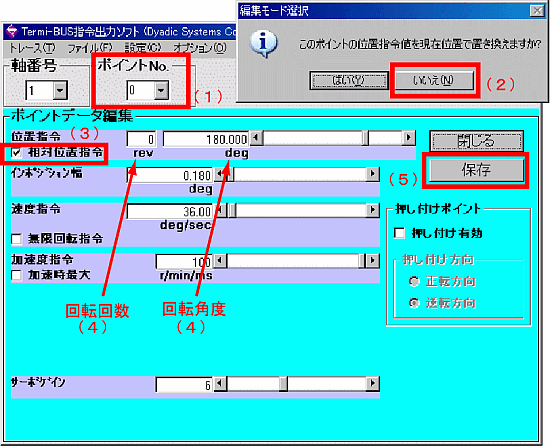Open the ファイル(F) menu
This screenshot has width=550, height=446.
tap(90, 48)
